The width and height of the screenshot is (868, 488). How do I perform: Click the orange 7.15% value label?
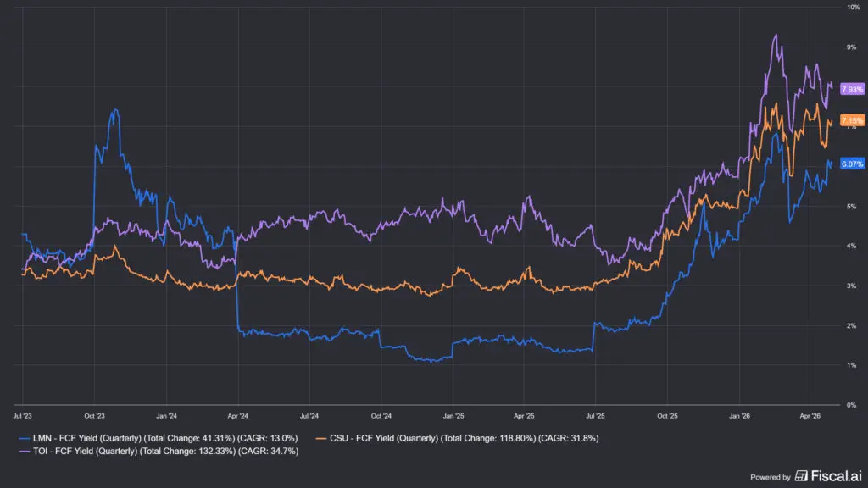pyautogui.click(x=852, y=120)
